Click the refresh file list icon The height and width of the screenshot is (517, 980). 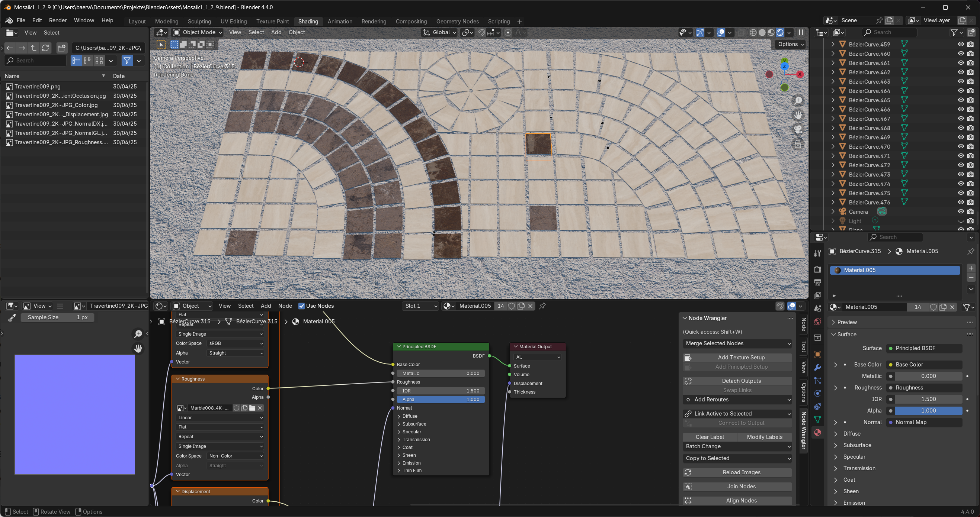pos(45,48)
